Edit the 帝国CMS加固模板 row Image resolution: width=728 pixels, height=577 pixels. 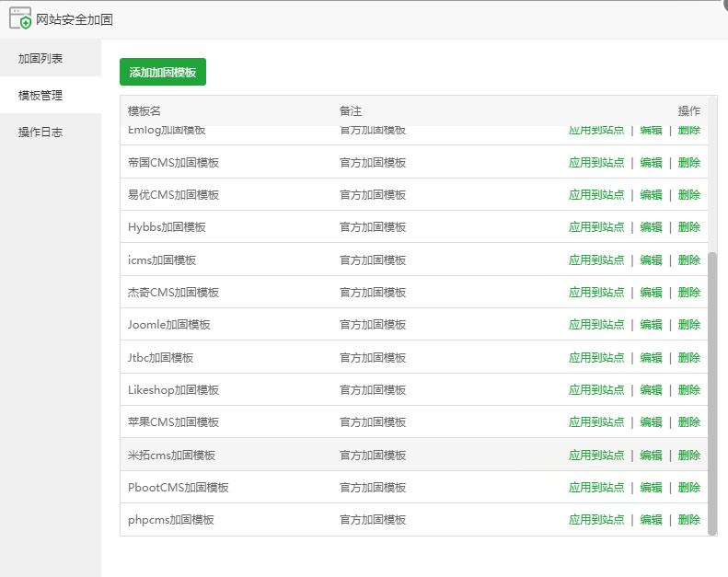click(651, 163)
